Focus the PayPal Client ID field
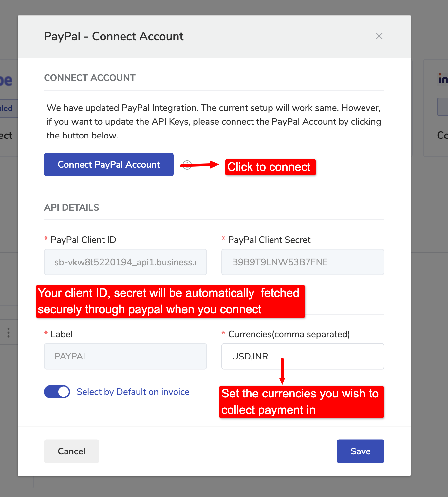This screenshot has width=448, height=497. tap(125, 262)
